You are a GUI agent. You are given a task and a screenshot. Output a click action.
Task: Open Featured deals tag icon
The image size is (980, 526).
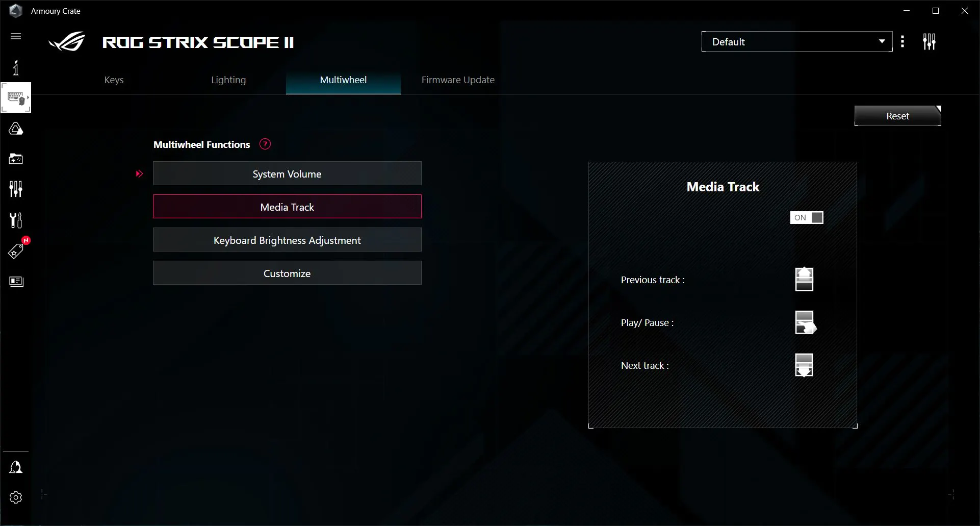(16, 251)
